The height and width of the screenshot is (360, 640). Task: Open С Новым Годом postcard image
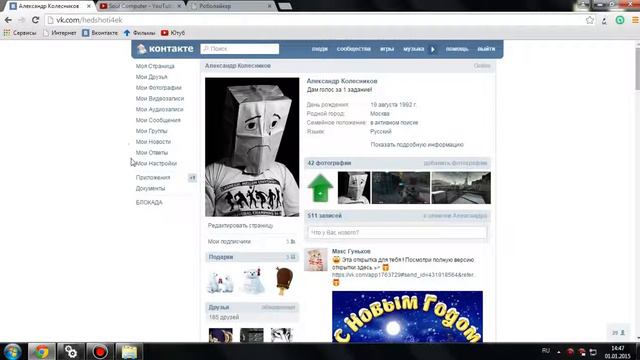(407, 317)
